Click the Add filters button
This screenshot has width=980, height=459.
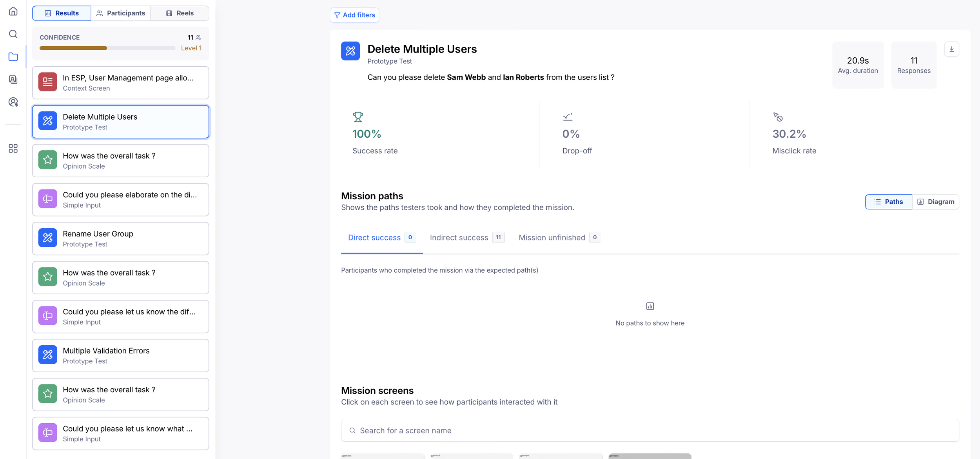click(354, 15)
